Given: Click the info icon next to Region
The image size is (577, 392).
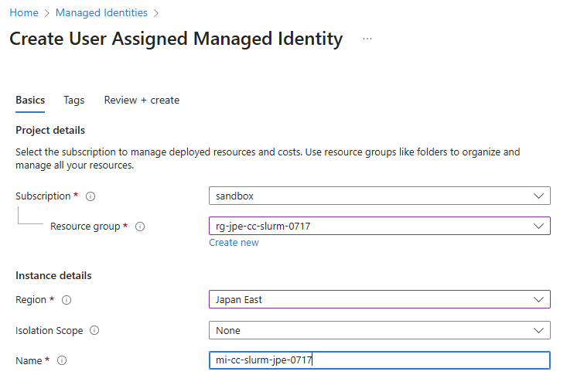Looking at the screenshot, I should click(67, 300).
